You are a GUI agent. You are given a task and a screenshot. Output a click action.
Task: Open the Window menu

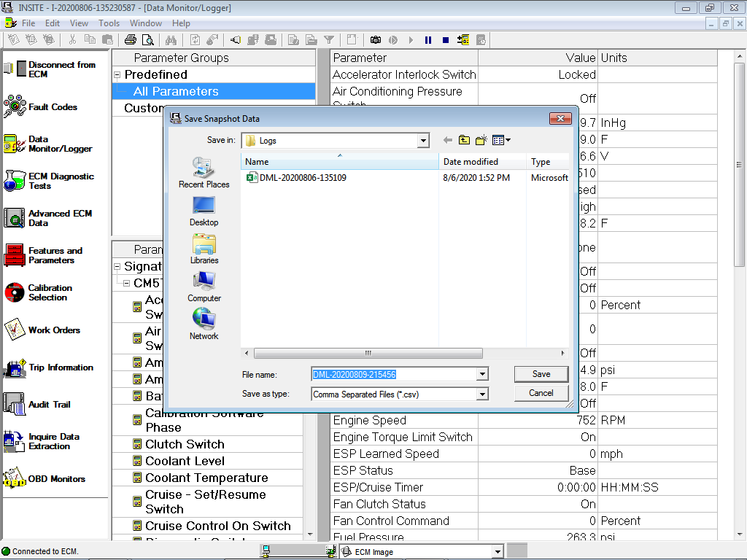[146, 23]
